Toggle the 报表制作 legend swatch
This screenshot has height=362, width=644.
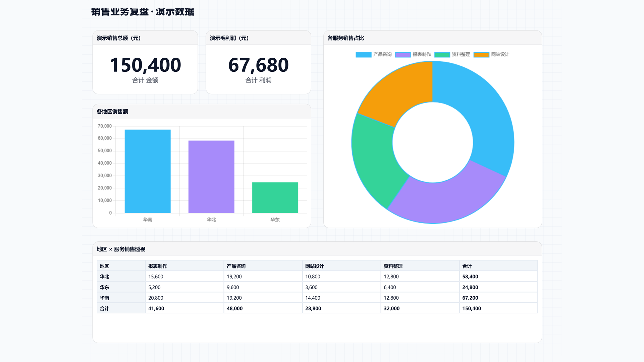click(403, 55)
